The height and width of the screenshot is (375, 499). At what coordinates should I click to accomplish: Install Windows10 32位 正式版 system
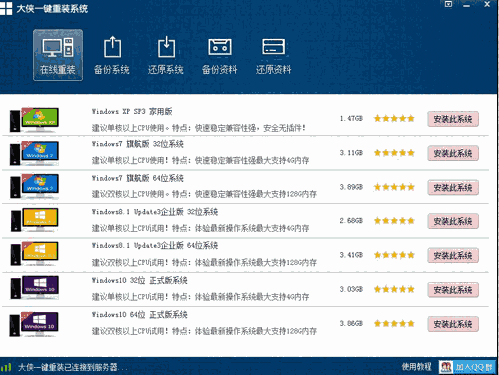(x=453, y=290)
